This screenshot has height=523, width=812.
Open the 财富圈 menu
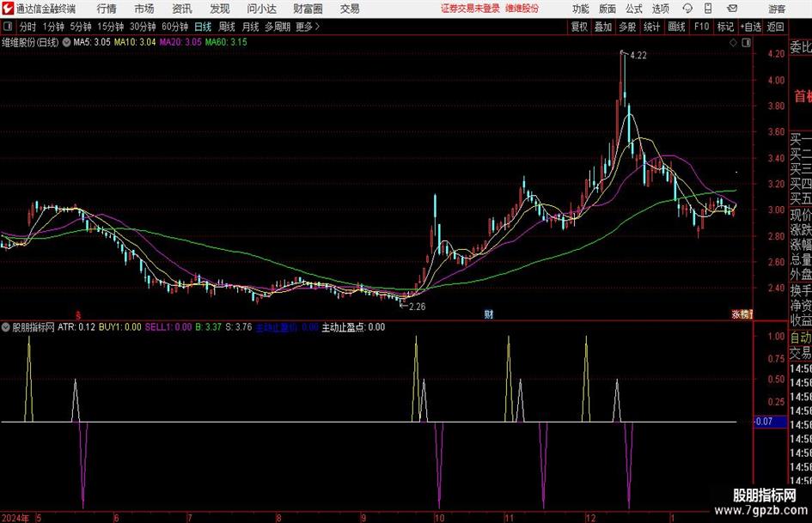pos(308,9)
